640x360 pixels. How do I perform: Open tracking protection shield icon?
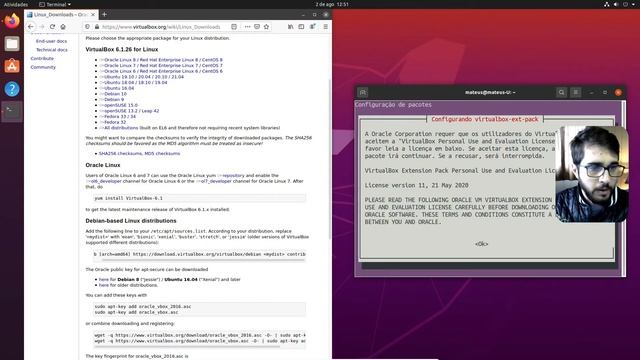[x=87, y=27]
